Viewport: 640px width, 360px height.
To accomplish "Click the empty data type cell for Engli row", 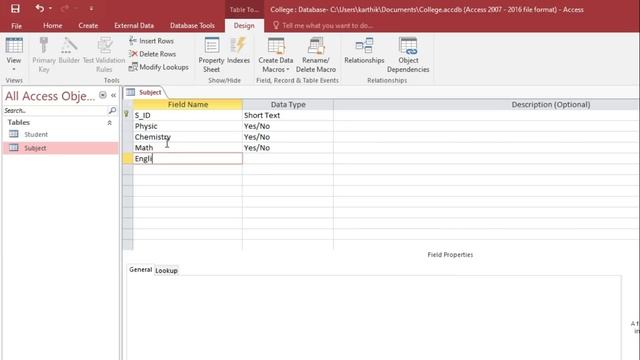I will click(x=288, y=158).
